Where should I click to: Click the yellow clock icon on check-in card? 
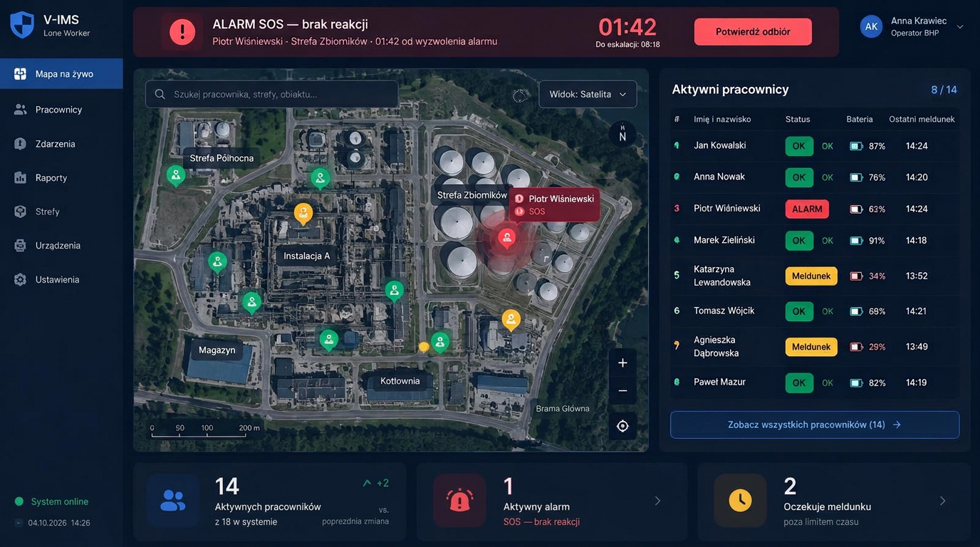tap(741, 501)
